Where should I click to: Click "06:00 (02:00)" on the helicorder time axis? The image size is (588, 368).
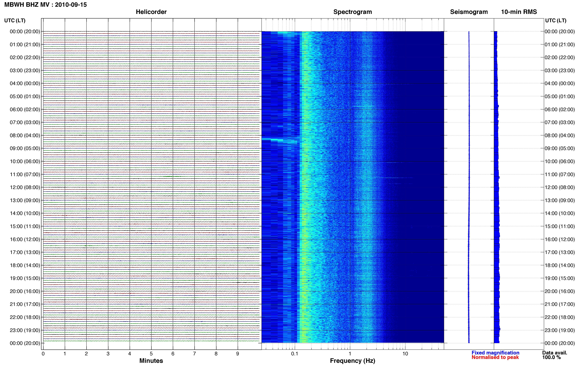click(25, 110)
